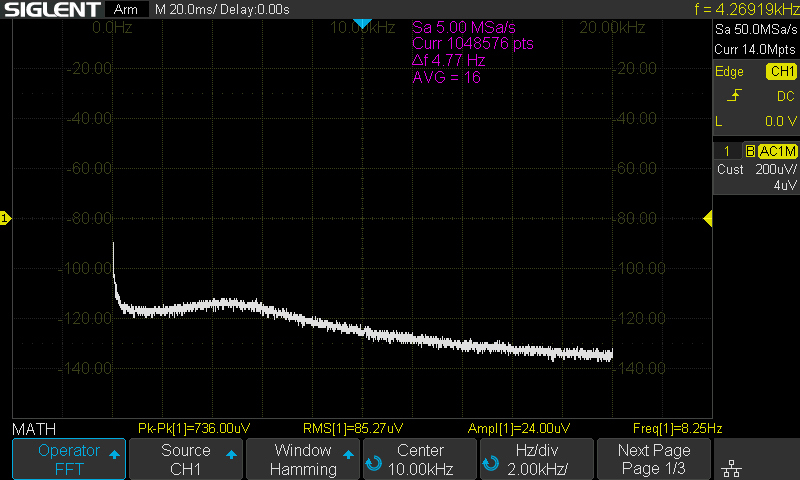
Task: Click the Ampl[1]=24.00uV measurement
Action: coord(519,428)
